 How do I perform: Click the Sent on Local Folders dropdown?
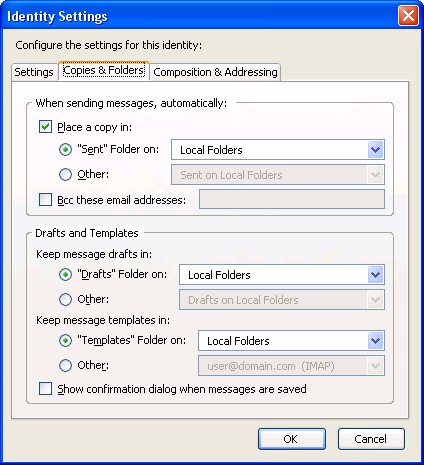point(278,175)
